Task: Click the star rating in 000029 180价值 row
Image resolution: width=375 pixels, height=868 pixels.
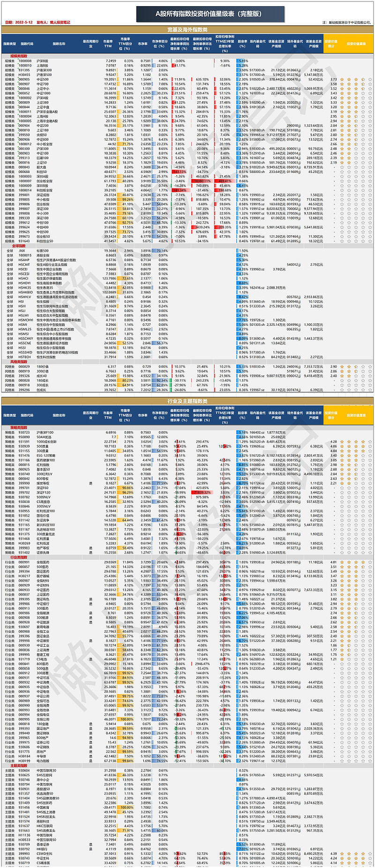Action: pyautogui.click(x=355, y=367)
